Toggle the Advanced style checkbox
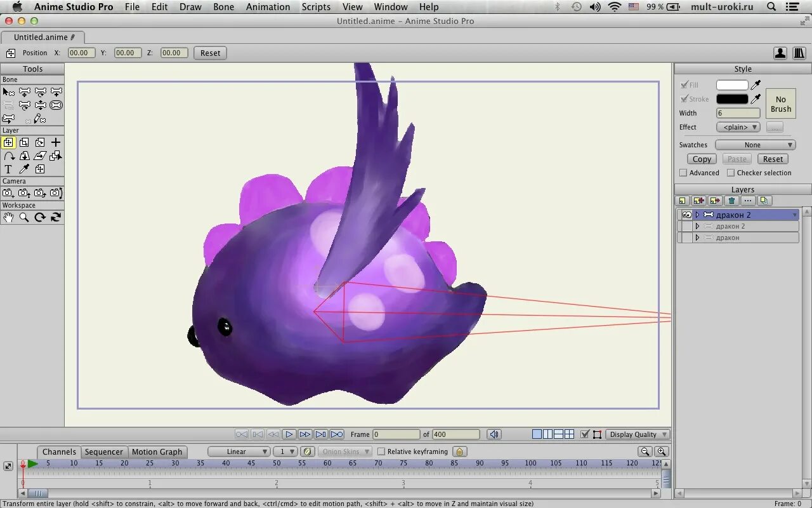This screenshot has width=812, height=508. (683, 173)
